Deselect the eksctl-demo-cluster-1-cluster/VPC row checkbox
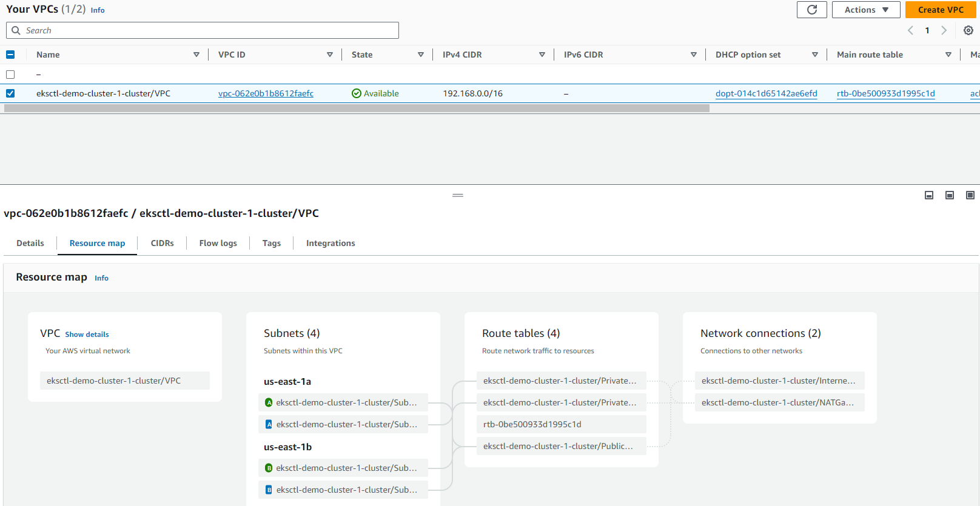This screenshot has width=980, height=506. point(10,93)
